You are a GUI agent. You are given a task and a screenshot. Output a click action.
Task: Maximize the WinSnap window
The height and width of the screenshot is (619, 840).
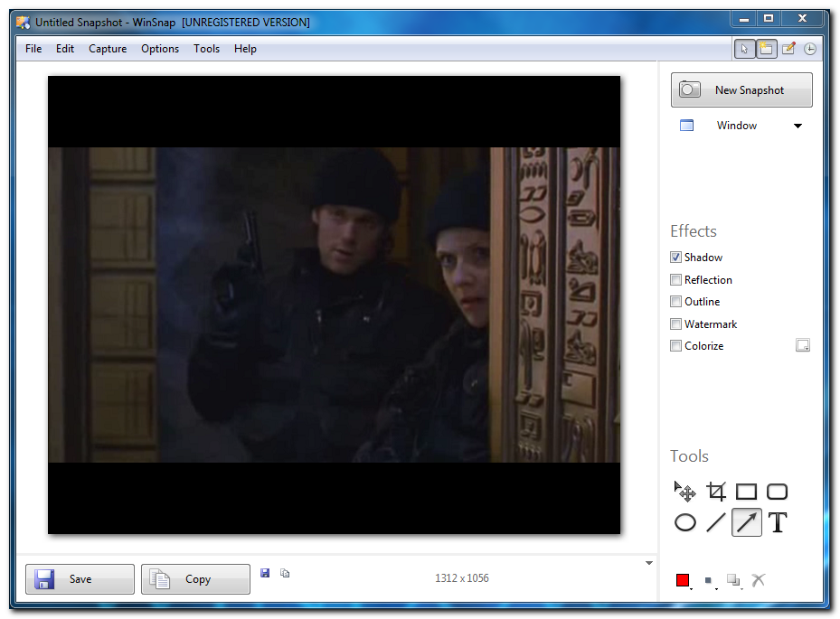[x=769, y=19]
